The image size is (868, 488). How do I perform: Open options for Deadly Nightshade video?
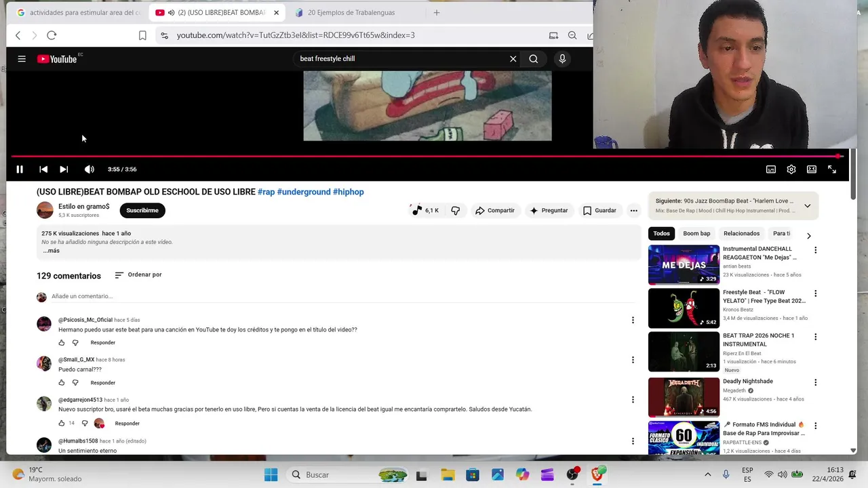click(815, 382)
